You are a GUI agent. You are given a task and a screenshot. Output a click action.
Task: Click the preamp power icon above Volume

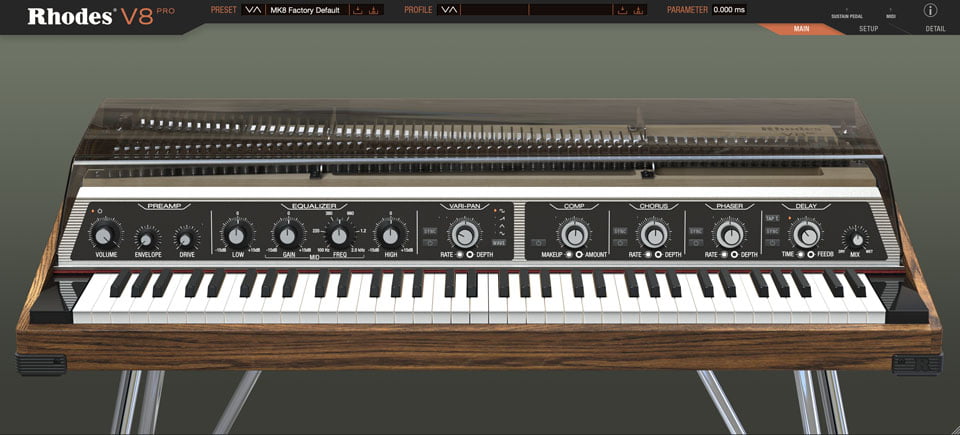coord(97,212)
